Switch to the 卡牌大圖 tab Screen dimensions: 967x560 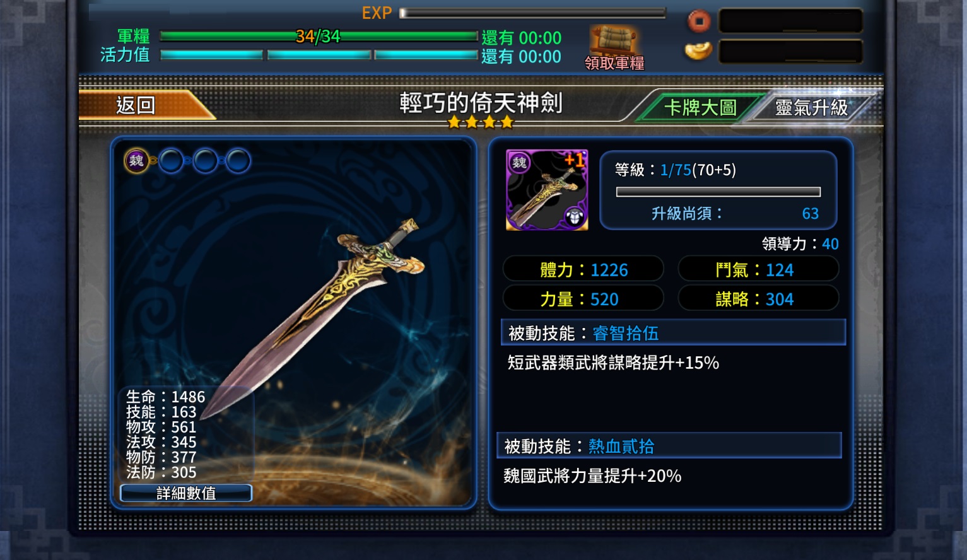[700, 108]
